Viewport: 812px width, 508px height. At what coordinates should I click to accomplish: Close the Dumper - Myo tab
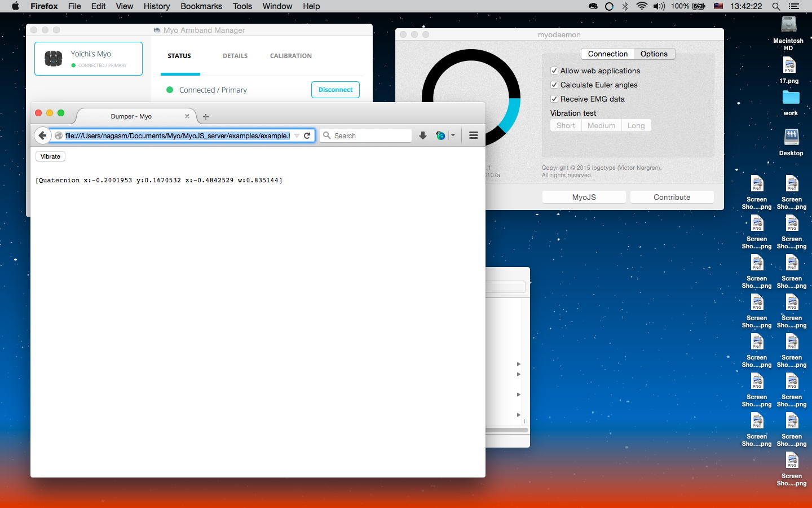click(x=187, y=116)
